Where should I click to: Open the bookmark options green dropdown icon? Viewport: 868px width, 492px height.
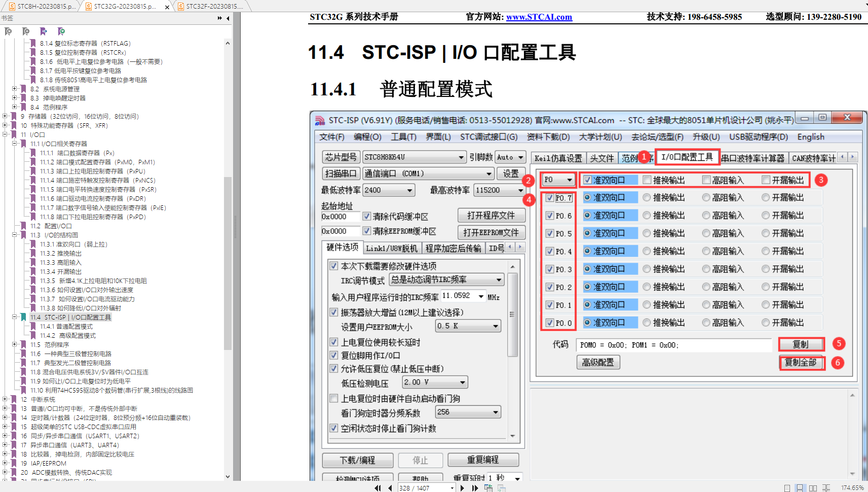(61, 31)
